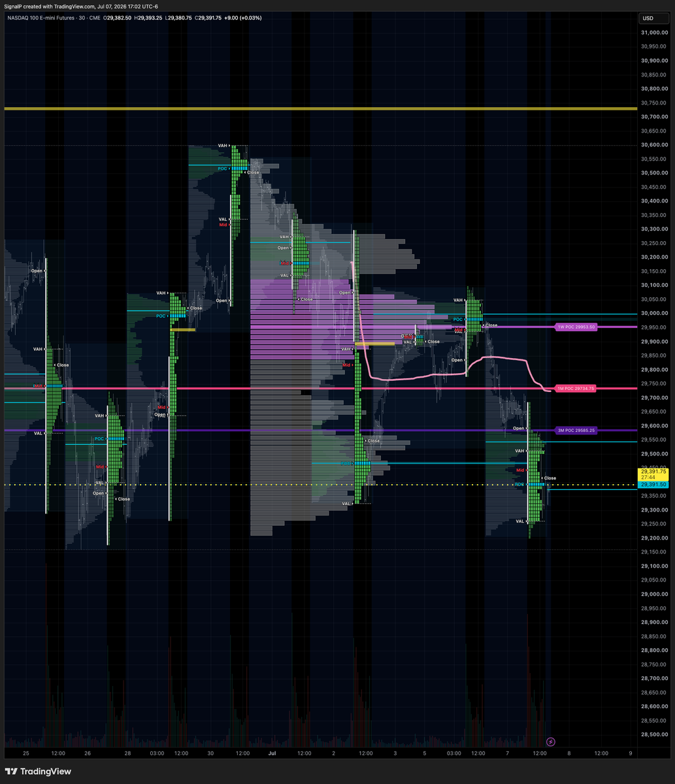Image resolution: width=675 pixels, height=784 pixels.
Task: Click 31,000.00 on the price axis
Action: (653, 33)
